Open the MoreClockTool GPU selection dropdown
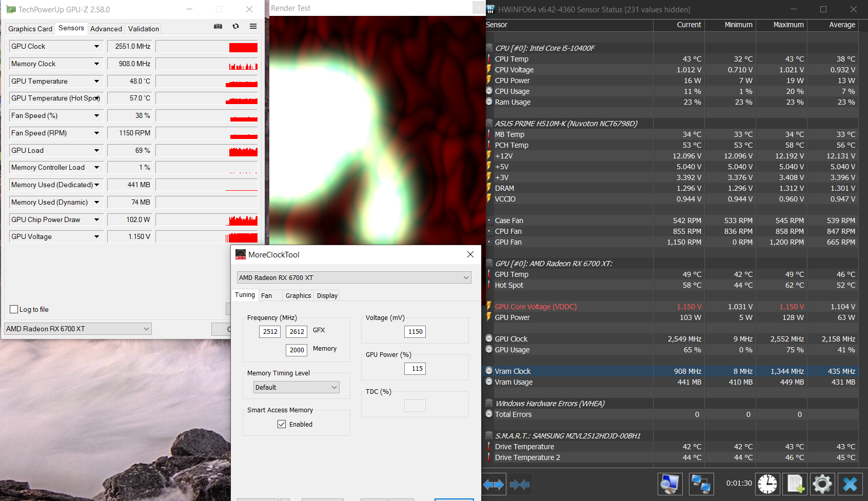 [354, 277]
